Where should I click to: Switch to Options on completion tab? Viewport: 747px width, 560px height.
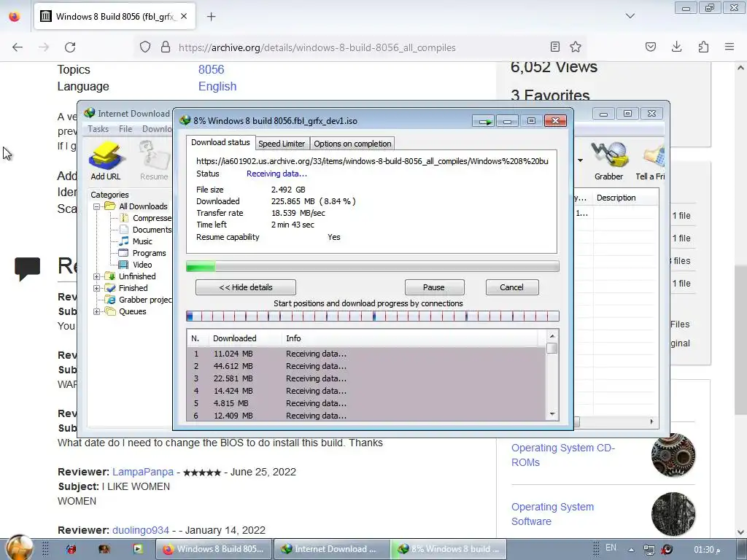pyautogui.click(x=352, y=144)
